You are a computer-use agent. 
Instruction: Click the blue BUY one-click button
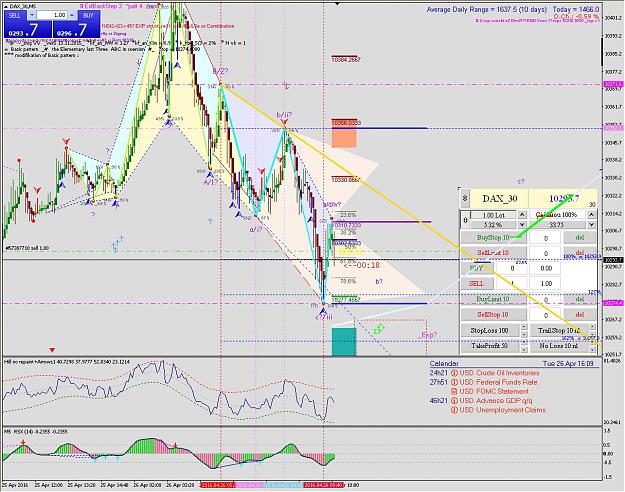88,15
